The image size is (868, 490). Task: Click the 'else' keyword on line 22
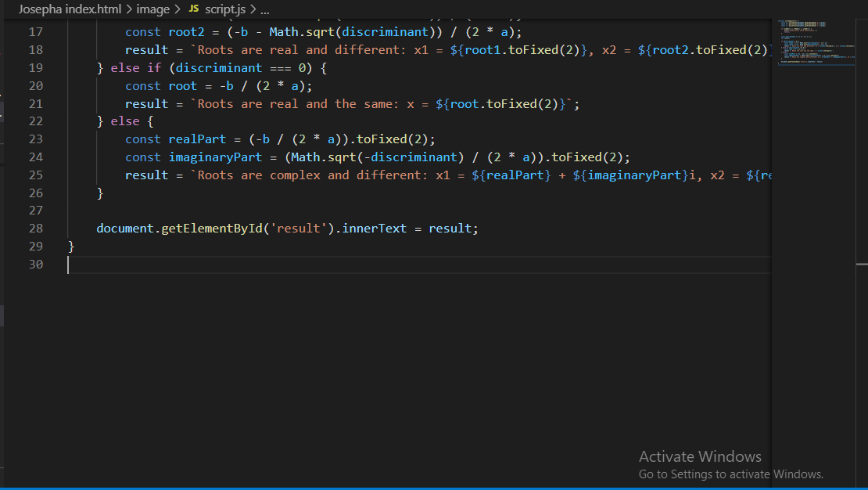point(125,121)
